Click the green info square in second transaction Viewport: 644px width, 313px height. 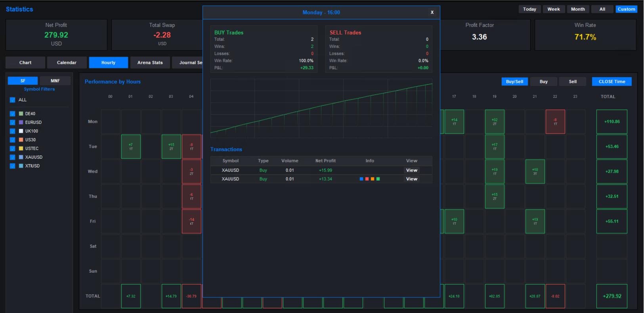378,179
